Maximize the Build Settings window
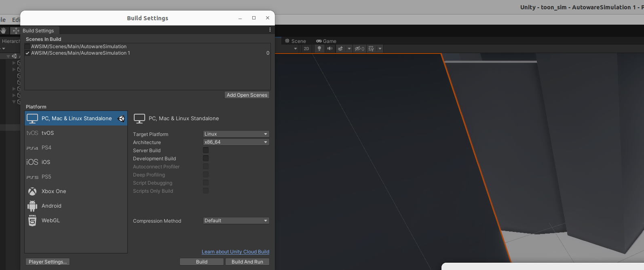This screenshot has width=644, height=270. point(254,18)
